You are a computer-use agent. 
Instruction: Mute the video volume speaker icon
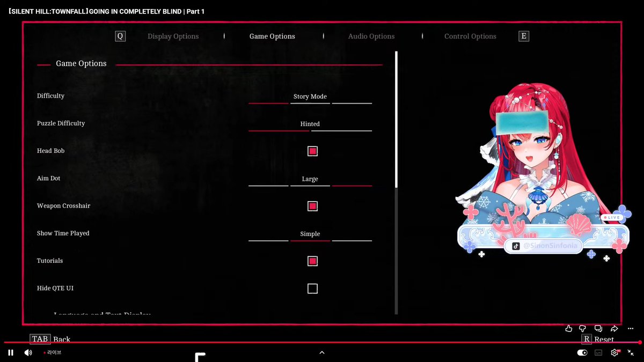tap(28, 353)
